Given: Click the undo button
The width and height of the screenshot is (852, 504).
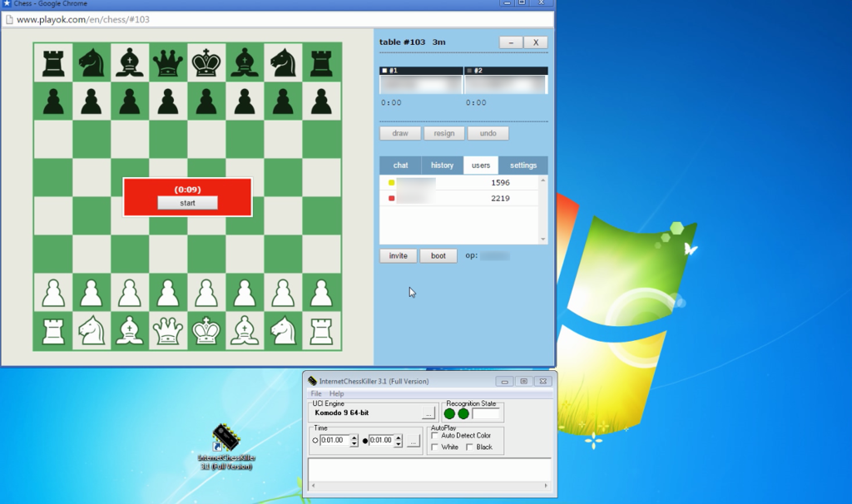Looking at the screenshot, I should 488,133.
